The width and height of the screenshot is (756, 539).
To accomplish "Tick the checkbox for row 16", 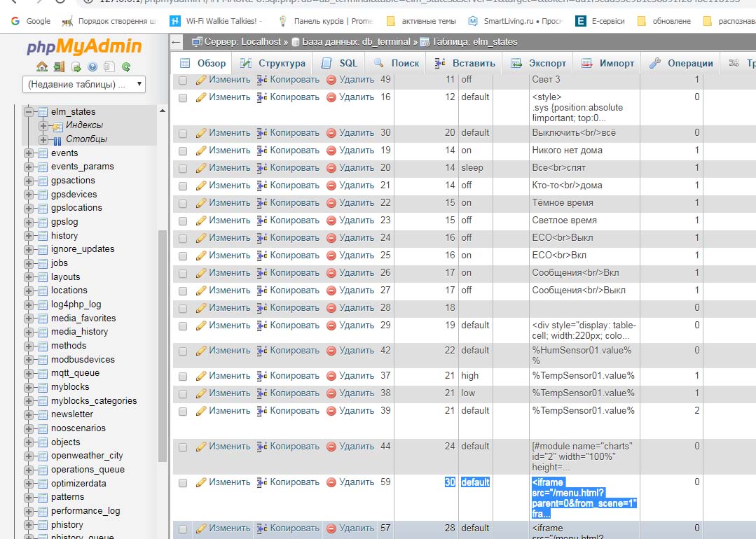I will point(183,97).
